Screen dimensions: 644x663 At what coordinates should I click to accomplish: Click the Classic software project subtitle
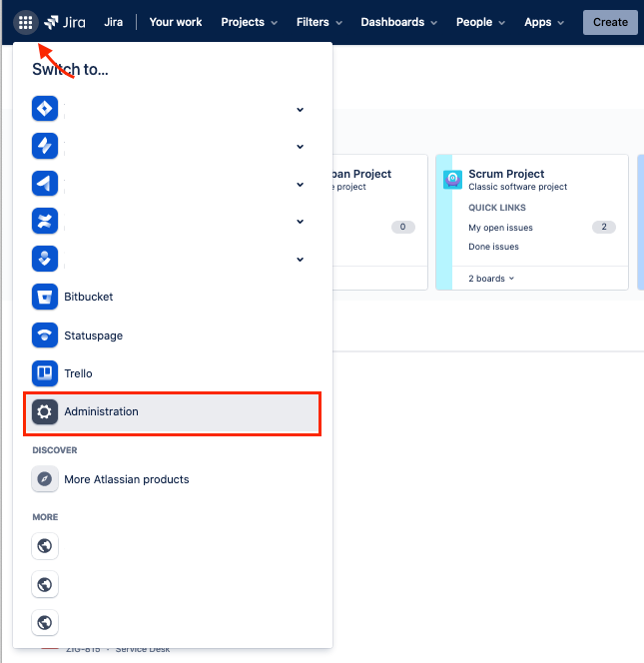(x=517, y=187)
